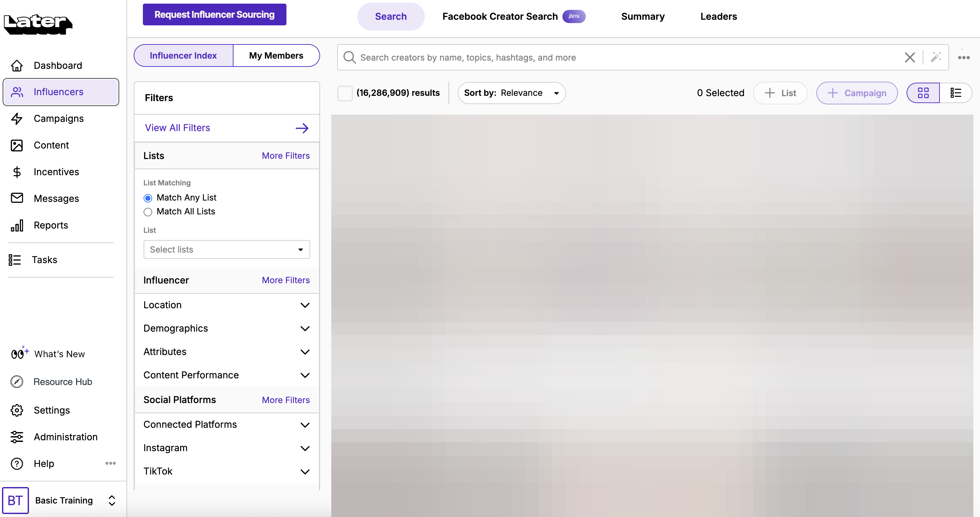Open the Sort by Relevance dropdown
This screenshot has height=517, width=980.
tap(511, 93)
